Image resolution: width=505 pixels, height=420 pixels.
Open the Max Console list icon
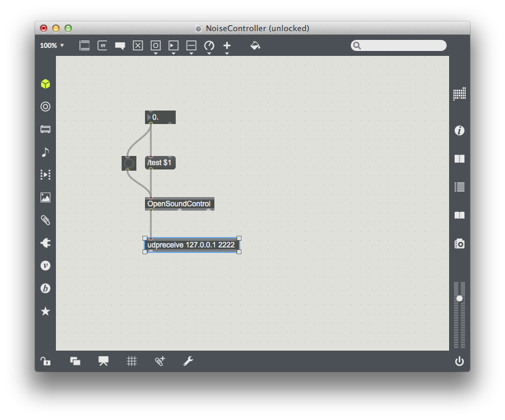(x=460, y=187)
